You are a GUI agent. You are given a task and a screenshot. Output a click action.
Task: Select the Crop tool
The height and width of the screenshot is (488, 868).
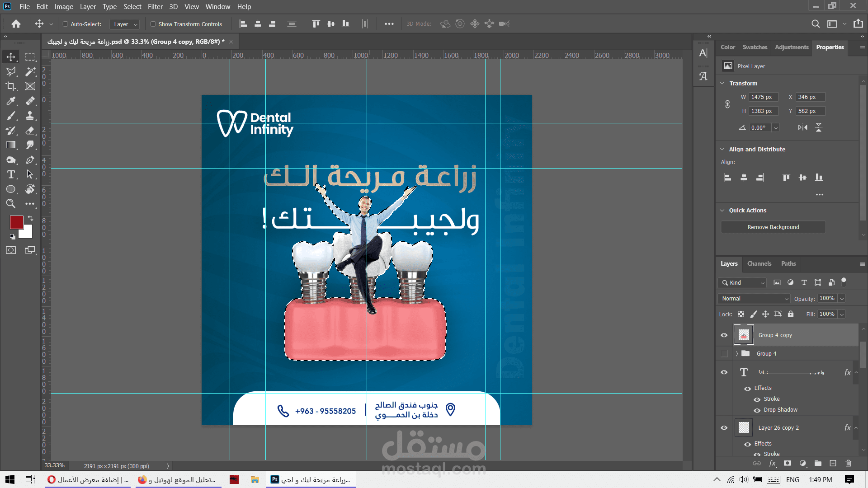11,86
